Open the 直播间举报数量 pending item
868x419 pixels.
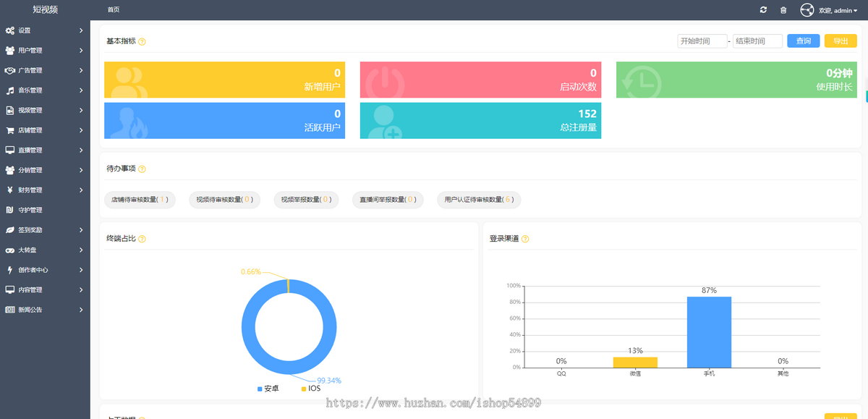(387, 200)
